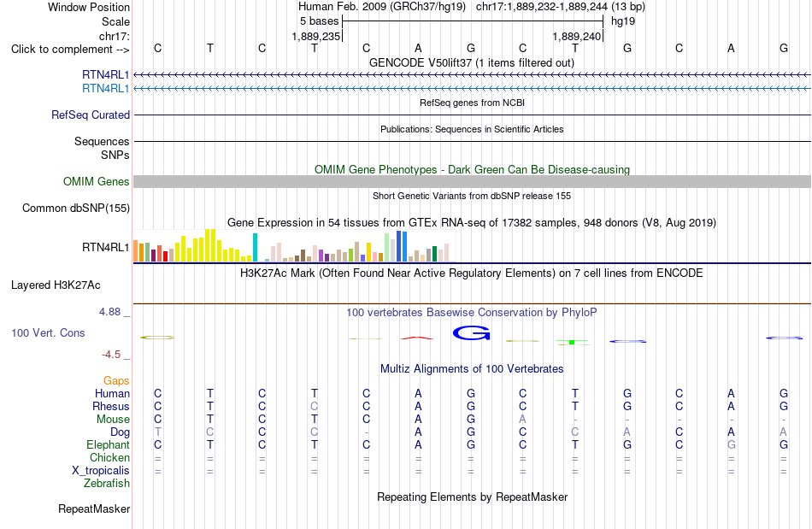The width and height of the screenshot is (812, 529).
Task: Open 'Short Genetic Variants from dbSNP release 155'
Action: click(472, 196)
